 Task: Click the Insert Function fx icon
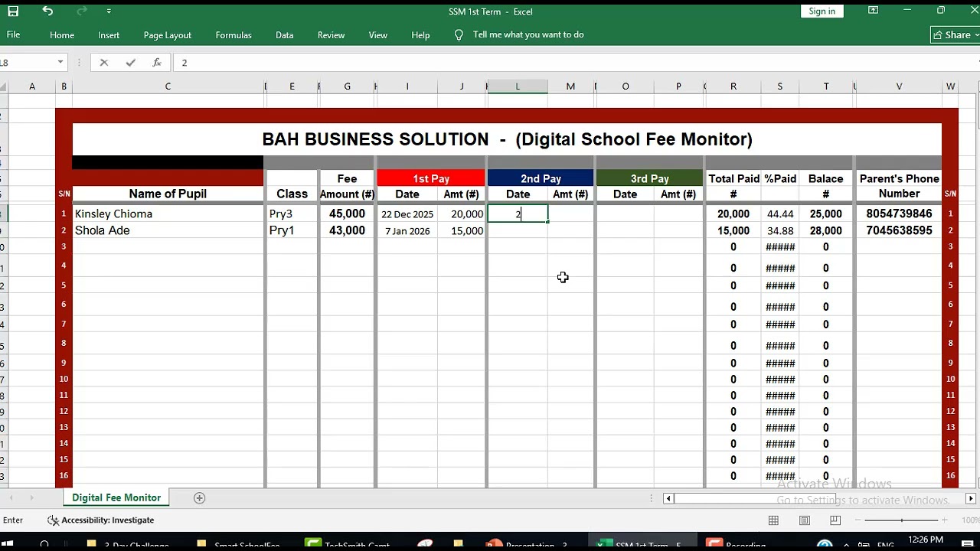pos(156,63)
